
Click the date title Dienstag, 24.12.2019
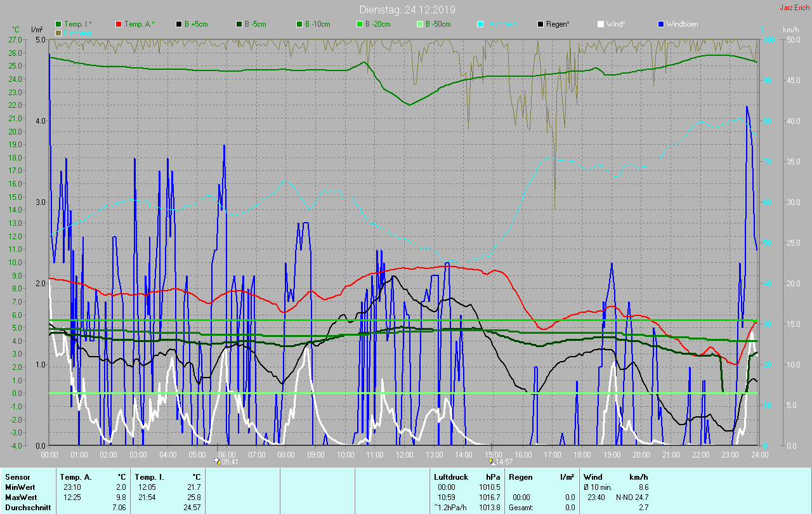(407, 10)
